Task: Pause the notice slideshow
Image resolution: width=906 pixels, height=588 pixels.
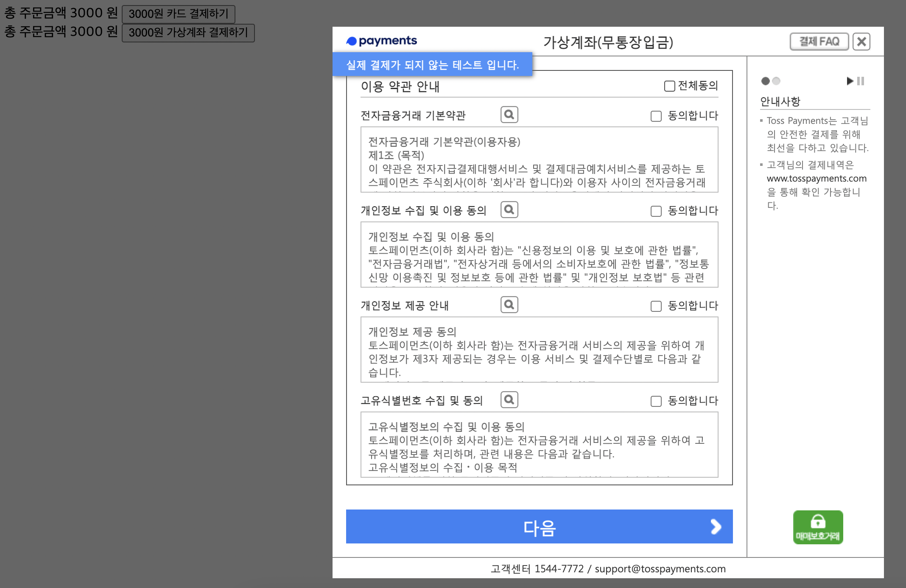Action: 861,81
